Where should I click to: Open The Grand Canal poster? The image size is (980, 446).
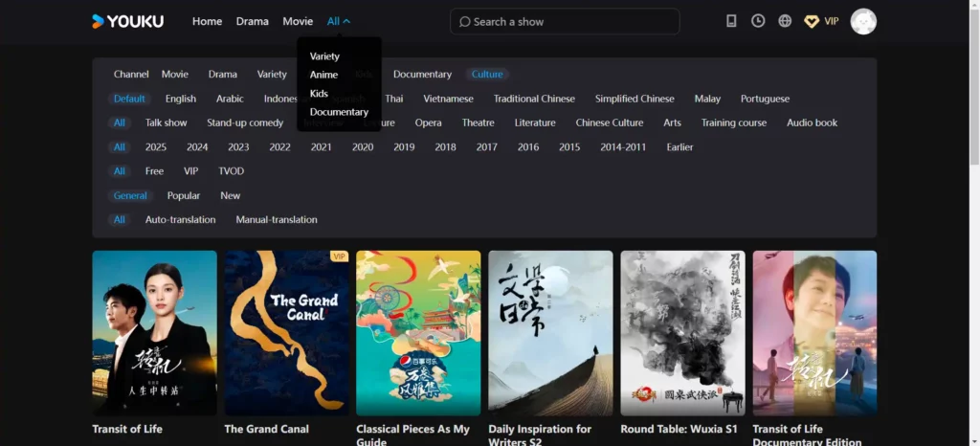point(287,333)
